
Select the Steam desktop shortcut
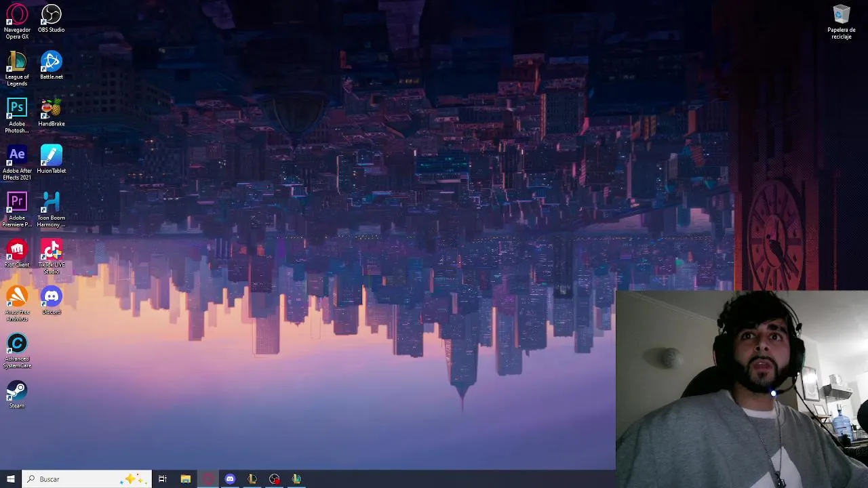click(17, 394)
